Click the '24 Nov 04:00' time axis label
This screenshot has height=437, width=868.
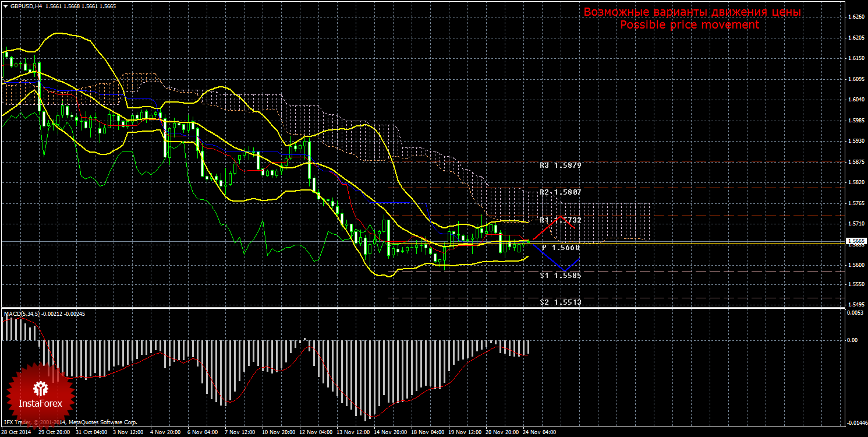[540, 433]
